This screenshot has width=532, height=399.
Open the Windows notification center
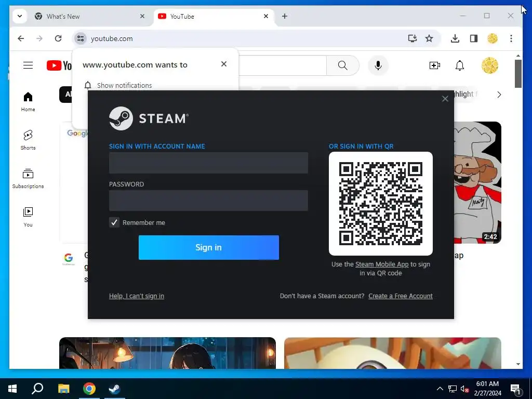515,389
